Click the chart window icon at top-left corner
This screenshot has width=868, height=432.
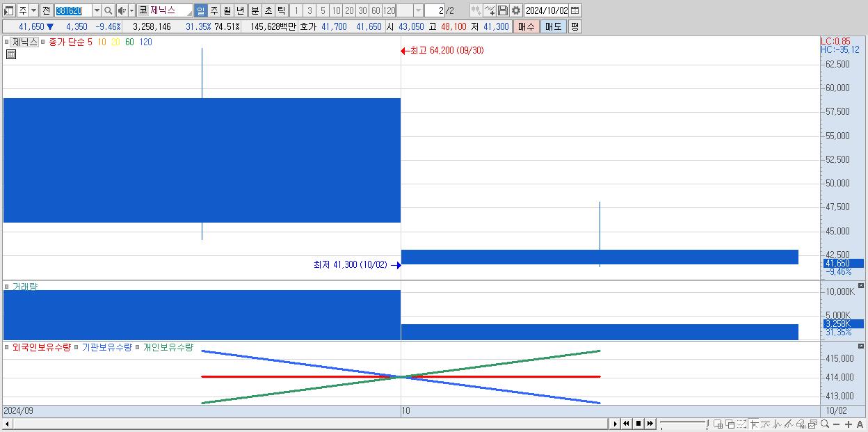coord(9,10)
